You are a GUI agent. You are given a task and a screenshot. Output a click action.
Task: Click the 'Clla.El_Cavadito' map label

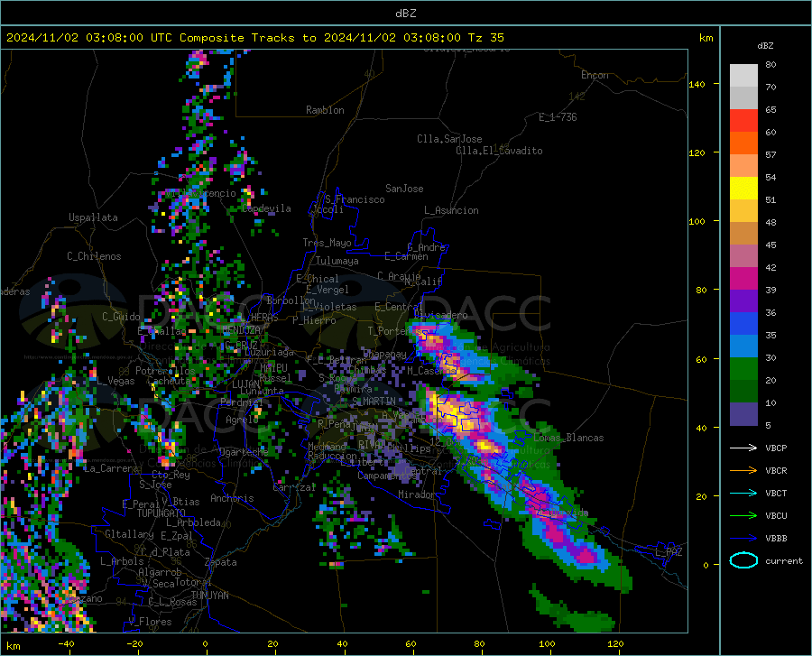coord(499,151)
